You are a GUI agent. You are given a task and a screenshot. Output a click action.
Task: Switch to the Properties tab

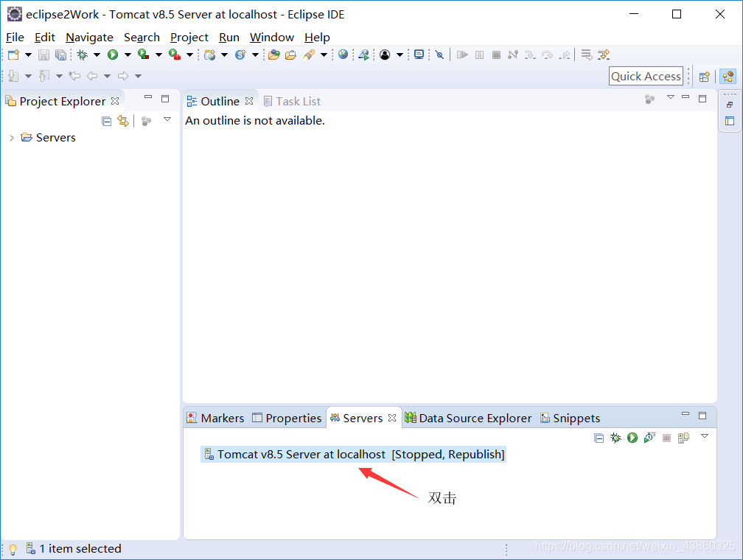pos(287,418)
